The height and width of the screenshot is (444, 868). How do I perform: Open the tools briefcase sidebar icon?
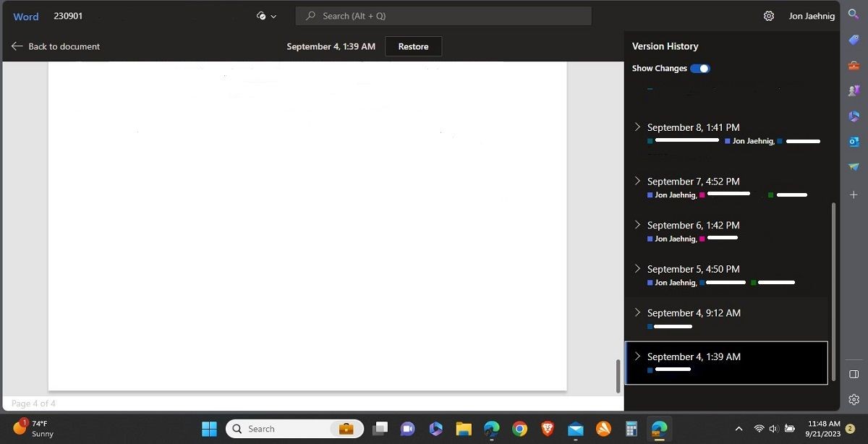(x=854, y=66)
